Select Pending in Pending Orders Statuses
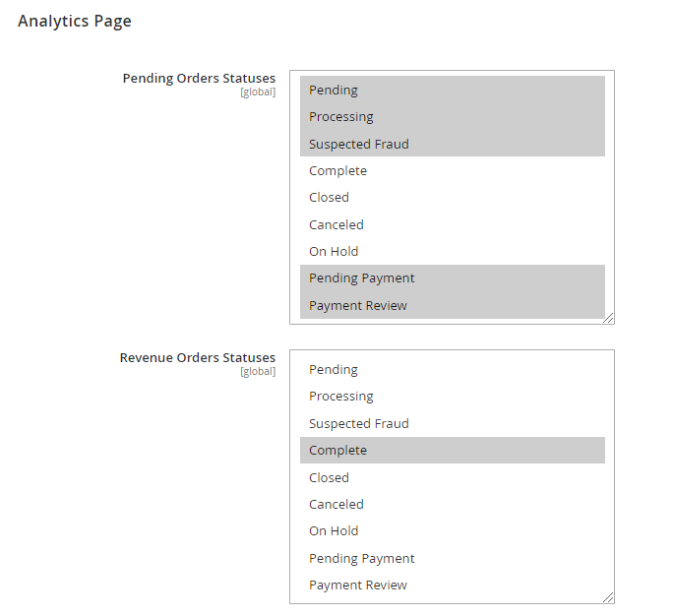The width and height of the screenshot is (674, 616). [x=334, y=91]
